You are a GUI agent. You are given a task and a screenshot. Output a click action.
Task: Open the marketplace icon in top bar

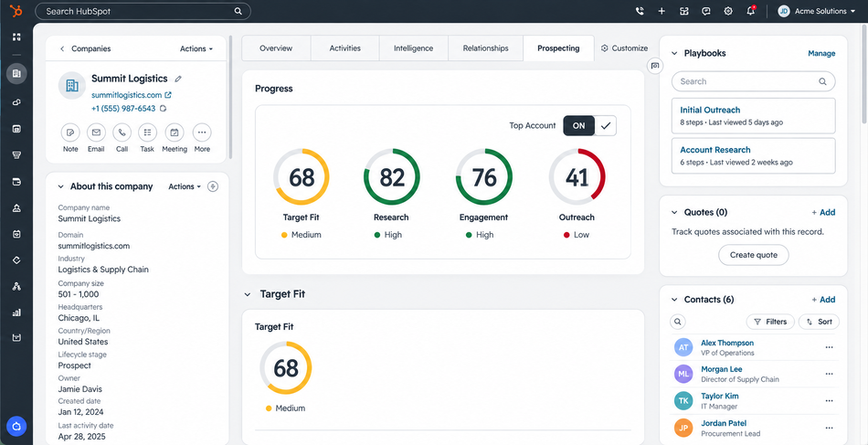click(x=684, y=11)
